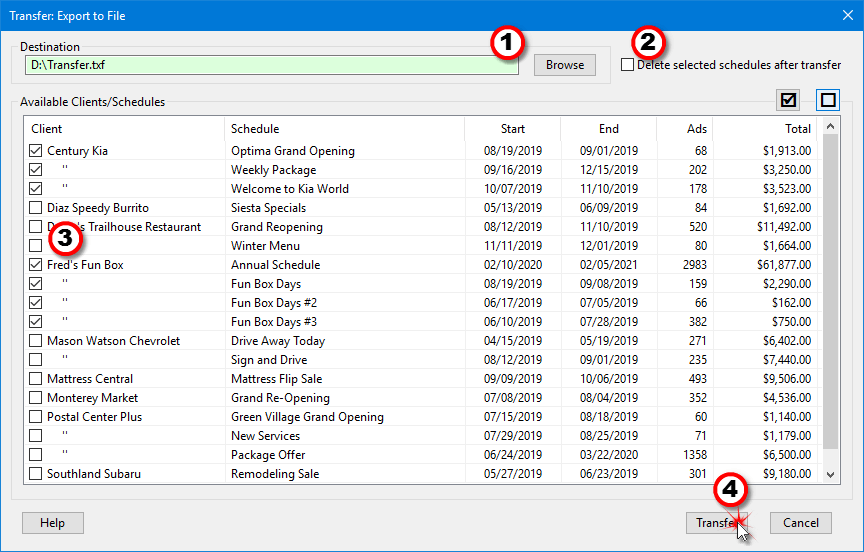Check the New Services schedule checkbox
Screen dimensions: 864x552
coord(35,436)
